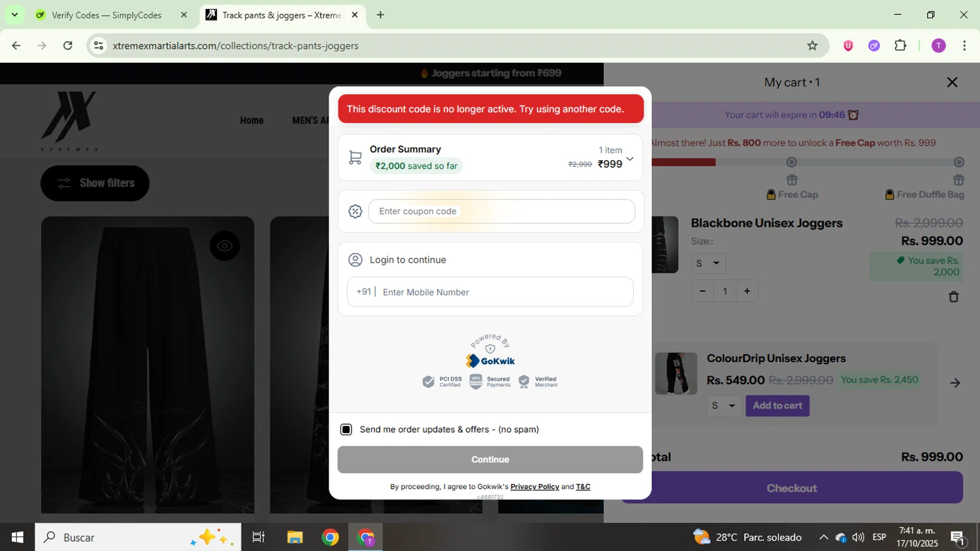The height and width of the screenshot is (551, 980).
Task: View site information icon
Action: point(99,46)
